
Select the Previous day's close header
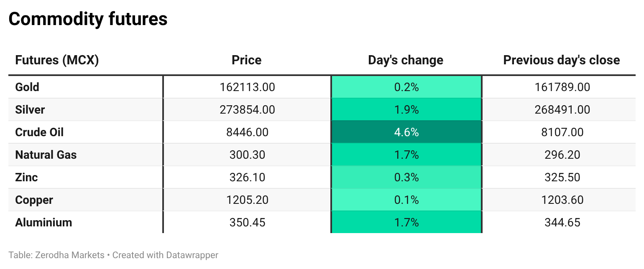(x=561, y=60)
